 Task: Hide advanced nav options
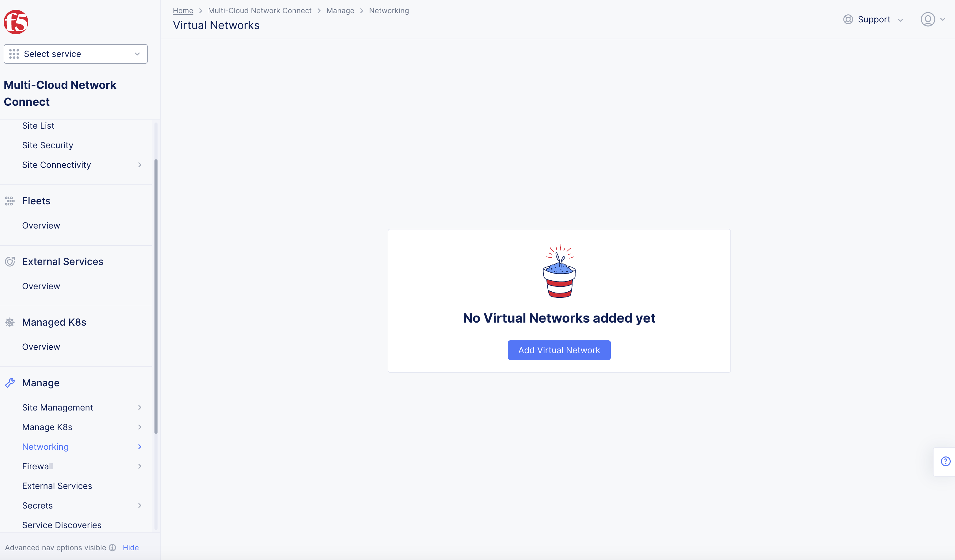(x=131, y=547)
